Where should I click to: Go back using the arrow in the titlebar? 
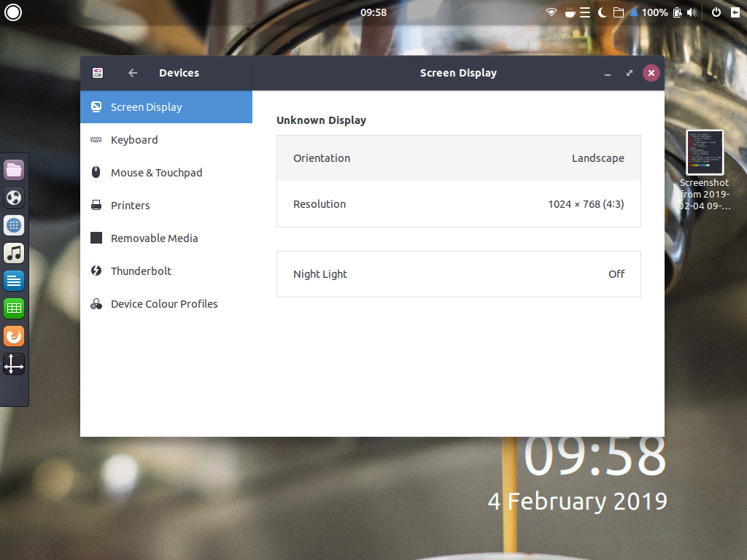point(132,72)
